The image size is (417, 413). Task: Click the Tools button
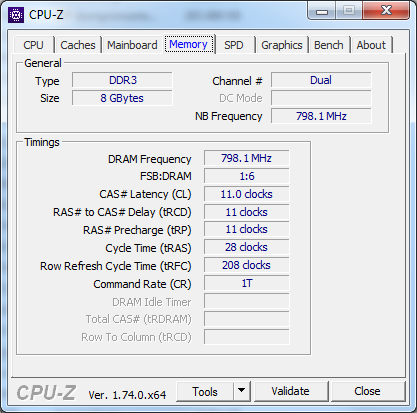point(205,391)
